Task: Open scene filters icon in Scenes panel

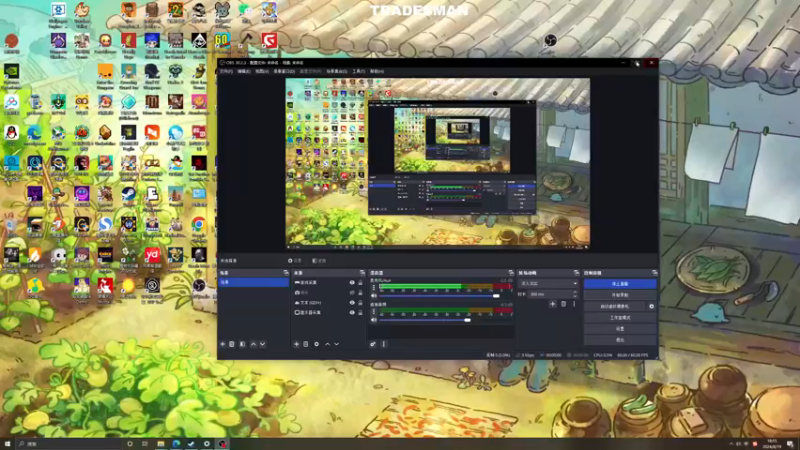Action: 242,344
